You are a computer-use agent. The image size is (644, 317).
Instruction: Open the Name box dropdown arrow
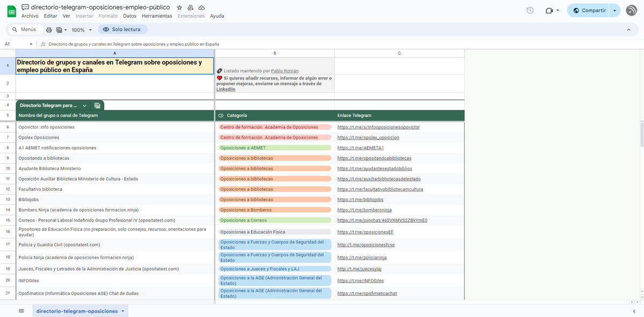(31, 44)
